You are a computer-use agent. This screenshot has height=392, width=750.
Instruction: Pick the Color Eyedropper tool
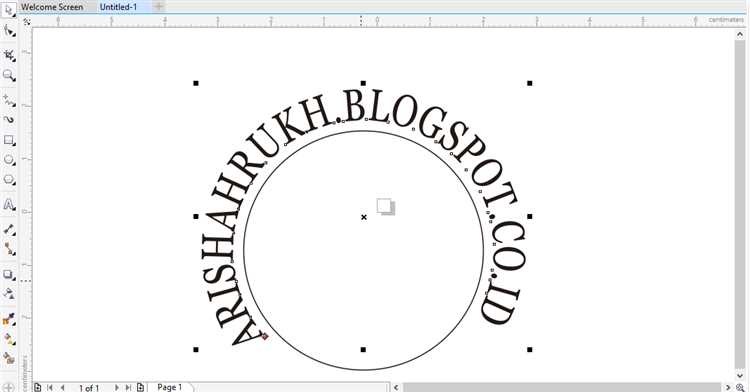pyautogui.click(x=9, y=319)
